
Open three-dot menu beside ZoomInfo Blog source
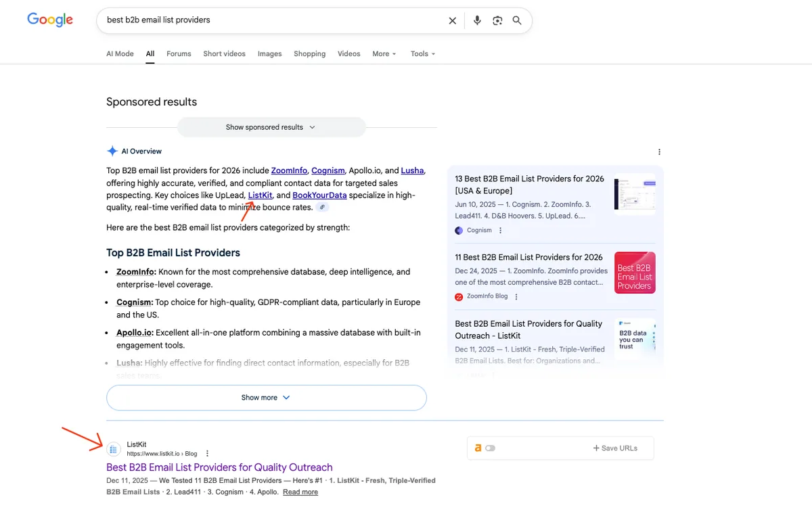click(516, 297)
